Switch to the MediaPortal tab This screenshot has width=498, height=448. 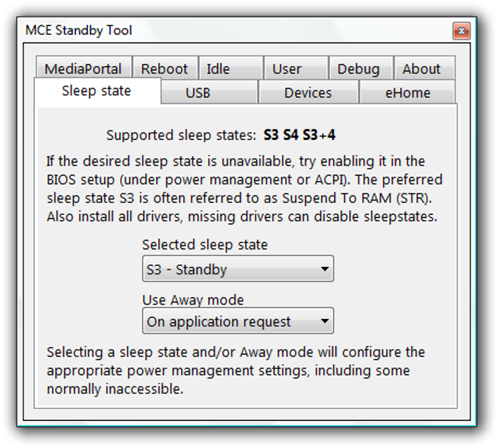pyautogui.click(x=83, y=69)
